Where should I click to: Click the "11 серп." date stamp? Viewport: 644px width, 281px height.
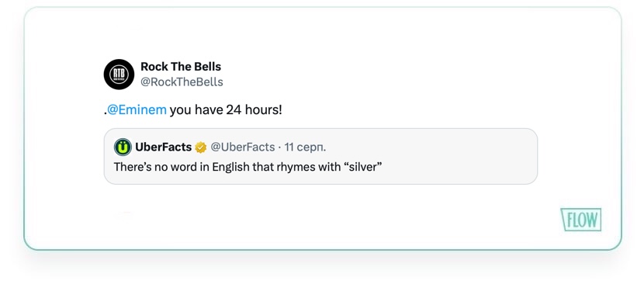pyautogui.click(x=305, y=147)
